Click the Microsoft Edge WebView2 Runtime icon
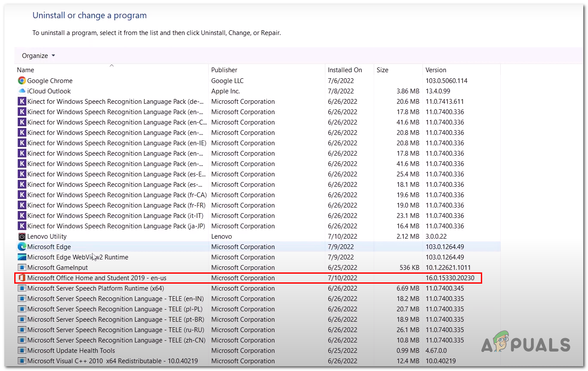This screenshot has height=371, width=588. pos(22,257)
